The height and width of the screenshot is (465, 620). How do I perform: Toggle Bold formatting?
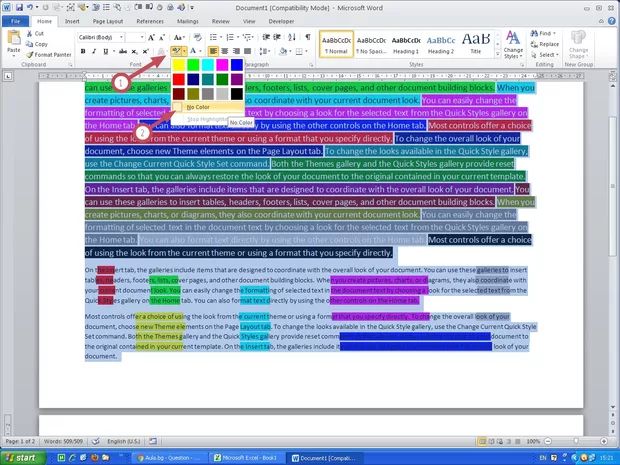(x=84, y=51)
